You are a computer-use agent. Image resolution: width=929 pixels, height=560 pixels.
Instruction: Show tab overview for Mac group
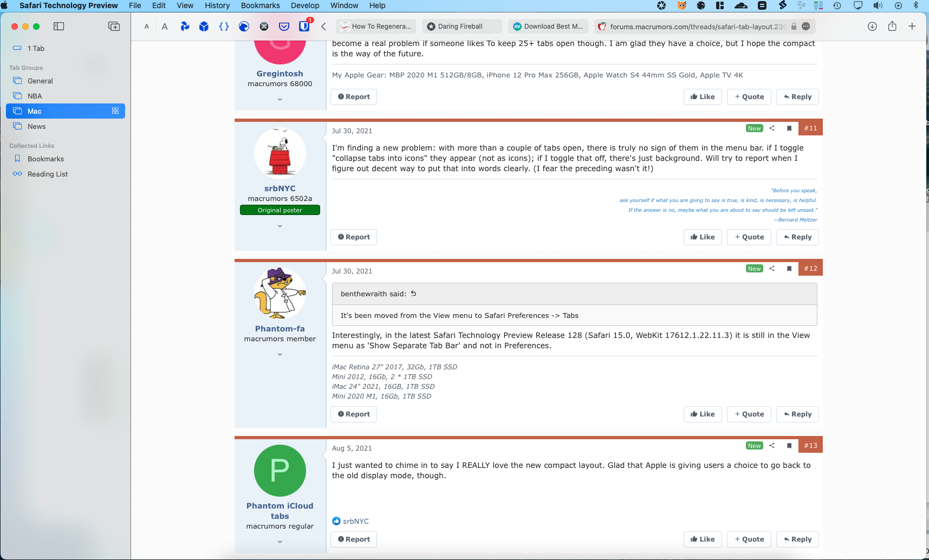click(x=115, y=111)
